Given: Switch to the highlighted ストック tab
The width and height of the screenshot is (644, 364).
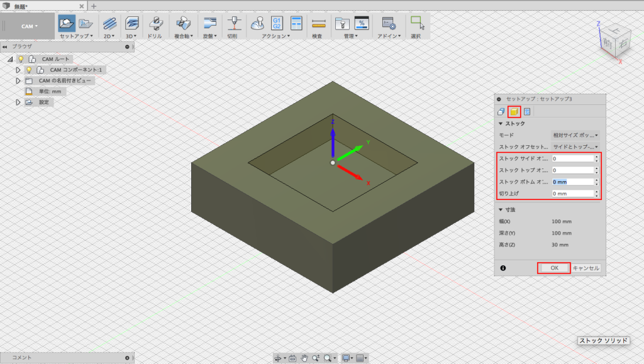Looking at the screenshot, I should pyautogui.click(x=514, y=112).
